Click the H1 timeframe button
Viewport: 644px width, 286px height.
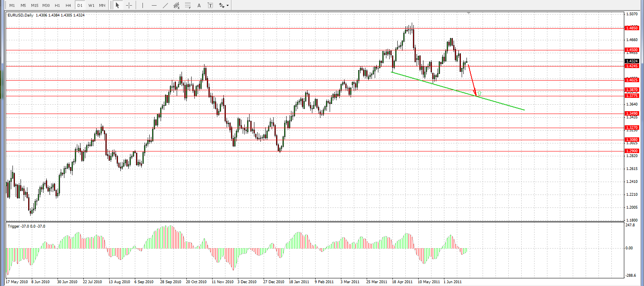coord(57,5)
